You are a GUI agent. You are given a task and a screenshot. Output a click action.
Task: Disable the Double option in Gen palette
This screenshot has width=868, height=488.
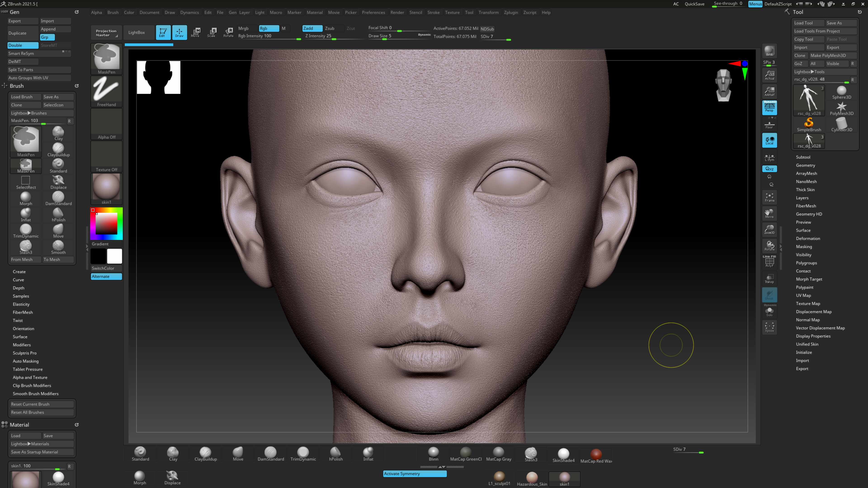(23, 45)
